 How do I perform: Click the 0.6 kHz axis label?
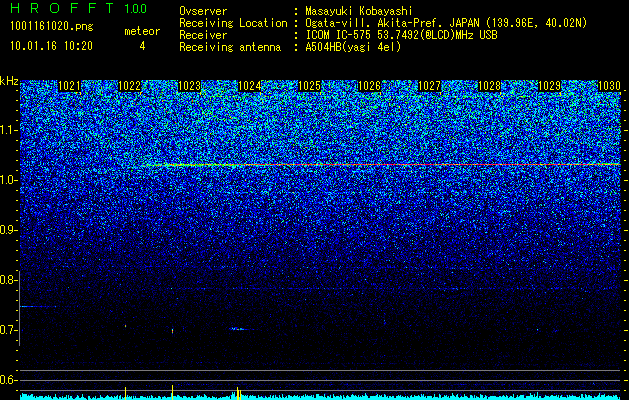tap(9, 380)
